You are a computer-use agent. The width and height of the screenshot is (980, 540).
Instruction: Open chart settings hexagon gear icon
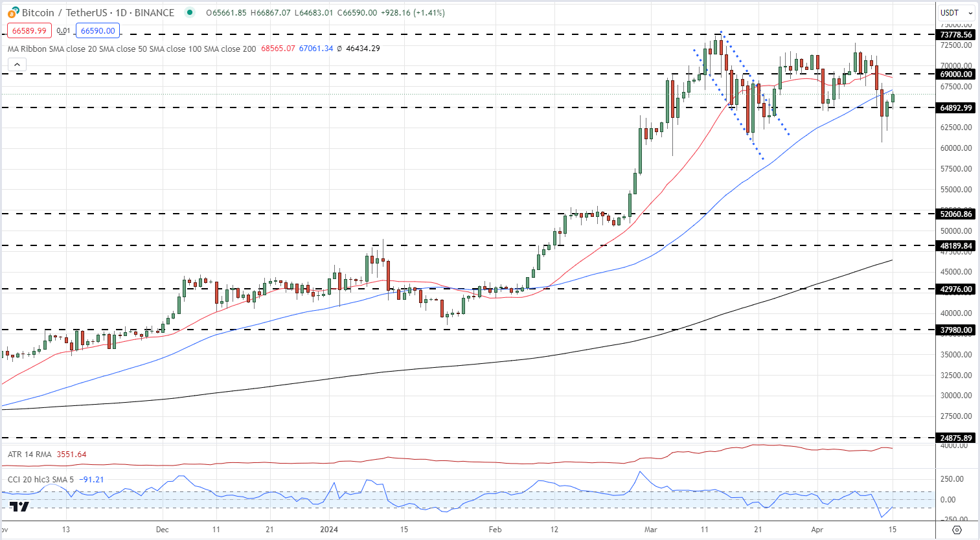point(957,530)
